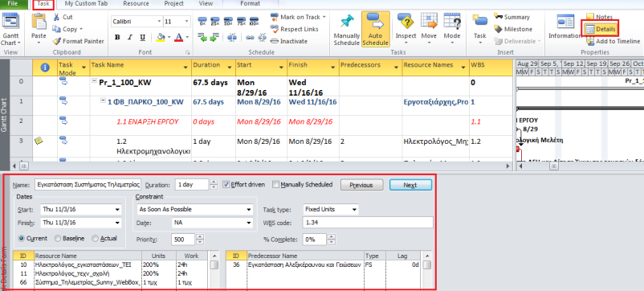Click the Duration stepper in details form
644x291 pixels.
213,185
